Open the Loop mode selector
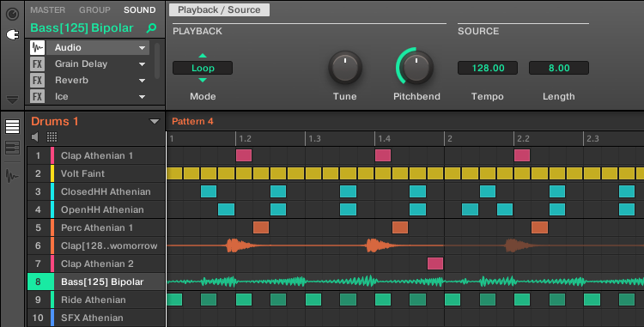The image size is (644, 327). coord(203,68)
